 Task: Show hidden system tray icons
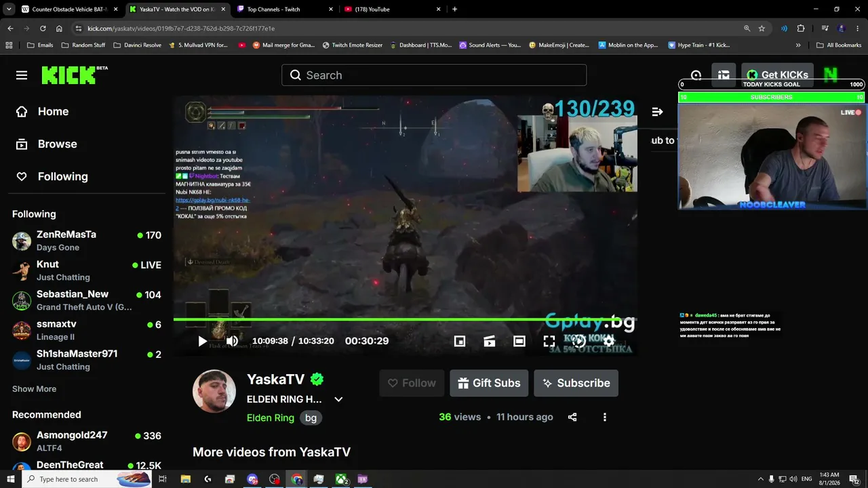760,479
